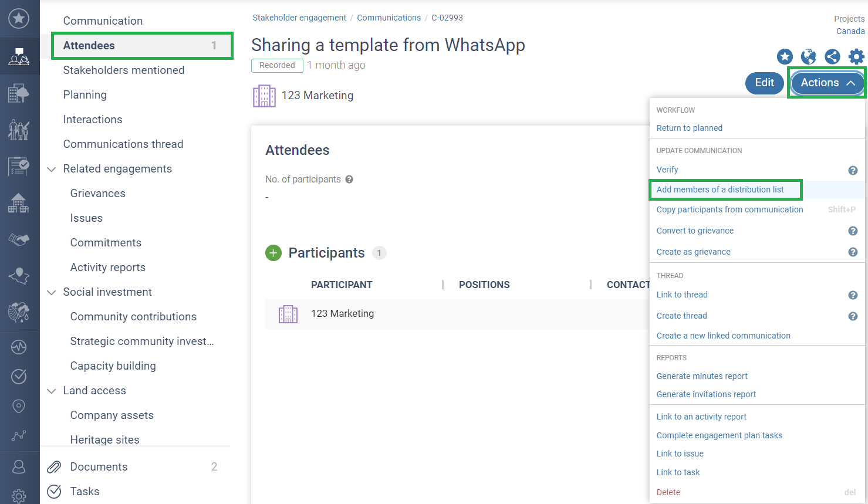This screenshot has height=504, width=868.
Task: Select the 123 Marketing participant row
Action: [x=342, y=314]
